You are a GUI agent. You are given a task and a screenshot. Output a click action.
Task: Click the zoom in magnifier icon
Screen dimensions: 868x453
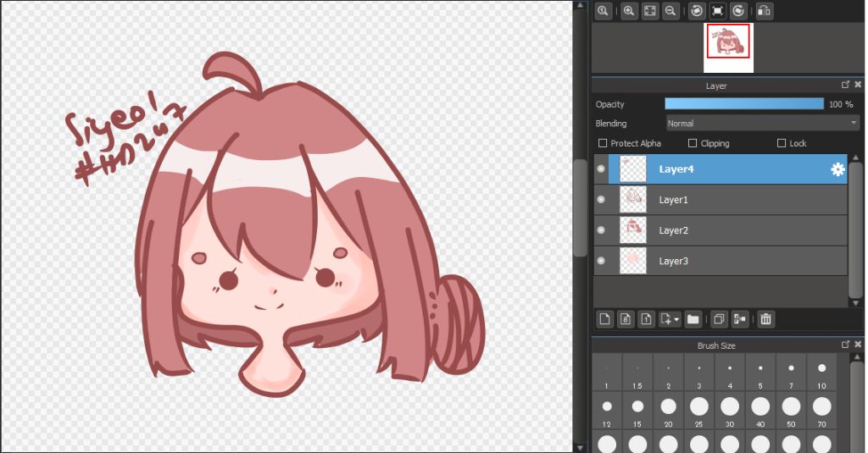pyautogui.click(x=629, y=10)
